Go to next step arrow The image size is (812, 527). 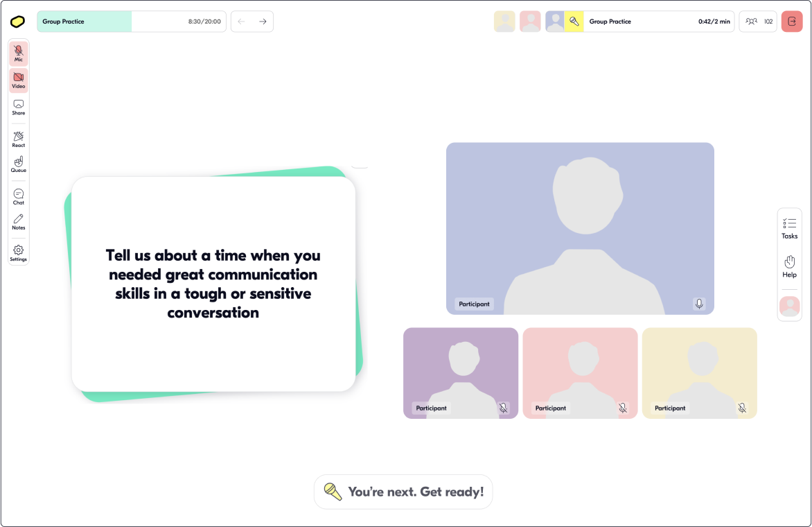[263, 21]
